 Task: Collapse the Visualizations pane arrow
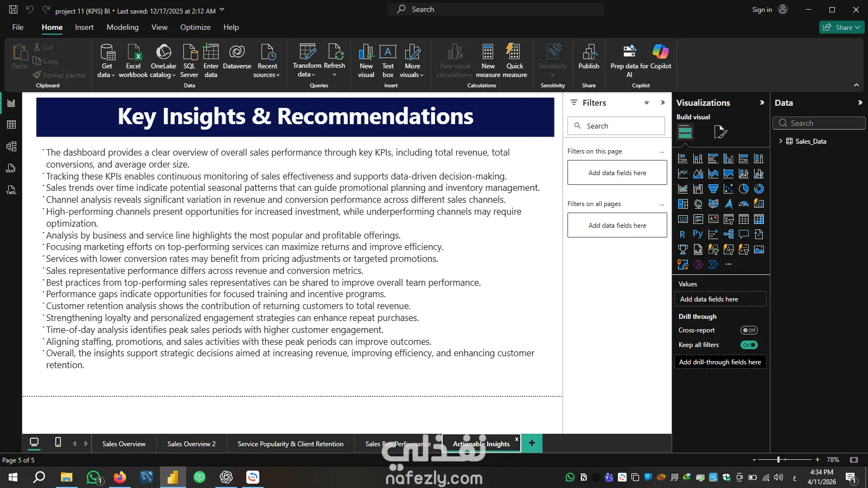(x=762, y=102)
